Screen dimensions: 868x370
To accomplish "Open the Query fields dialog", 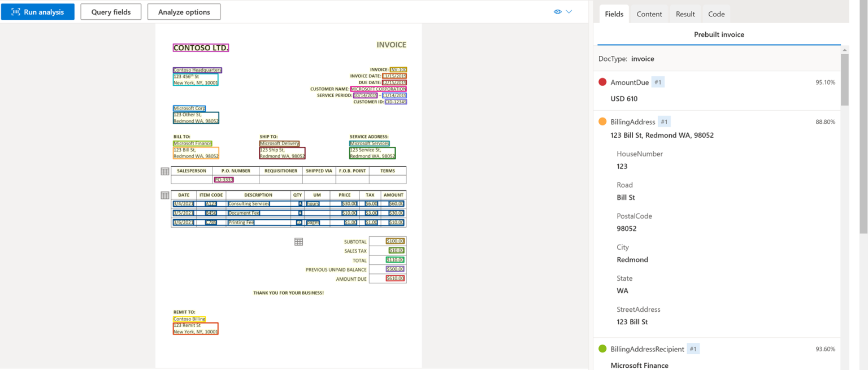I will 111,11.
